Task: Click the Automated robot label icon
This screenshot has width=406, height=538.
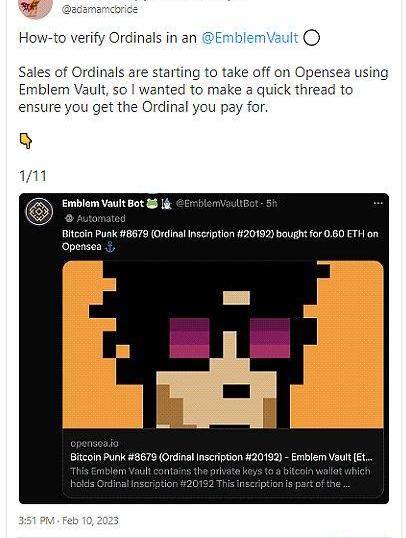Action: click(69, 218)
